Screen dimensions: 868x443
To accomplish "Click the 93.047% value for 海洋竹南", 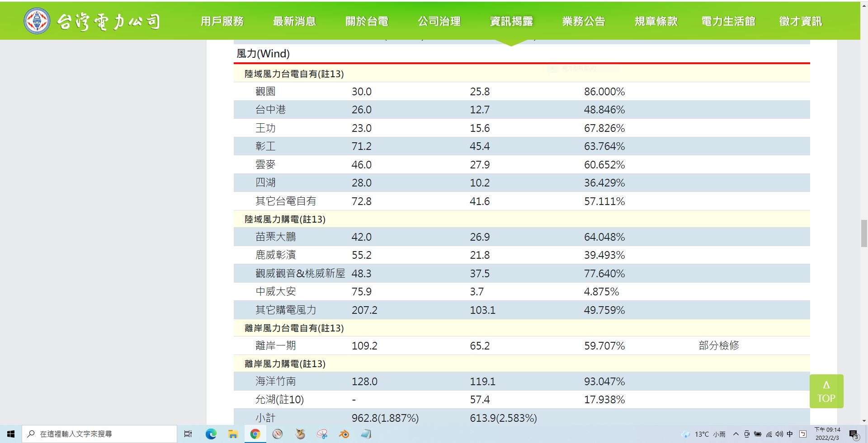I will tap(604, 382).
